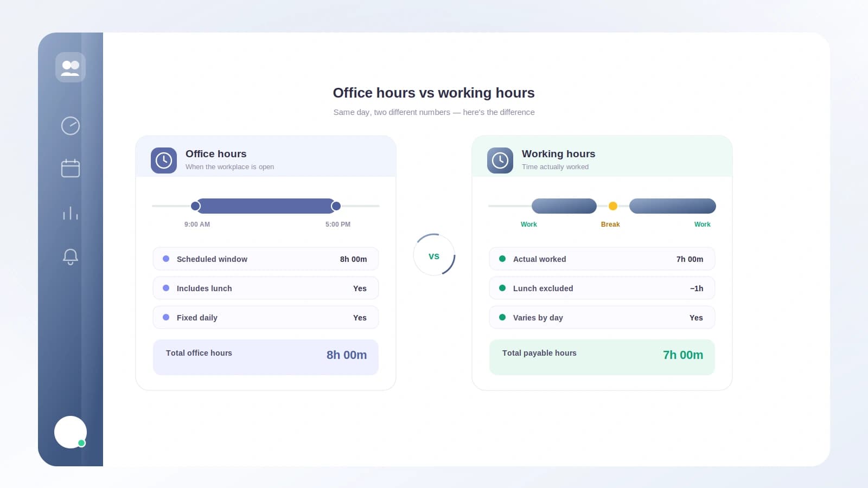868x488 pixels.
Task: Click the yellow Break marker dot
Action: (613, 206)
